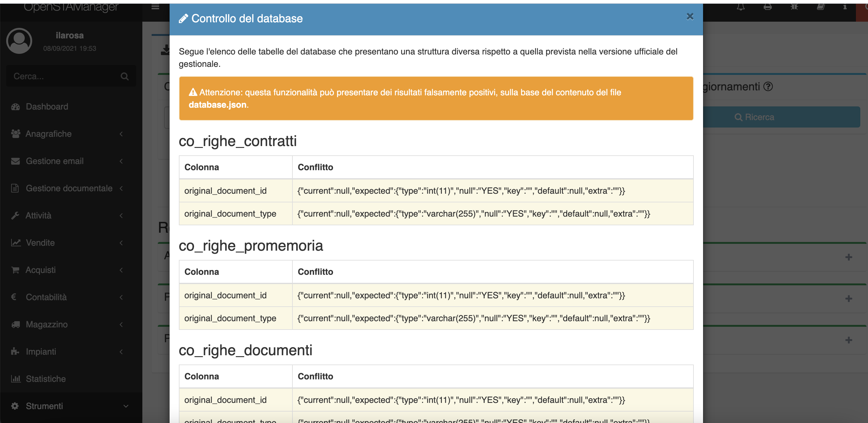Expand the Contabilità submenu chevron
Image resolution: width=868 pixels, height=423 pixels.
(121, 297)
